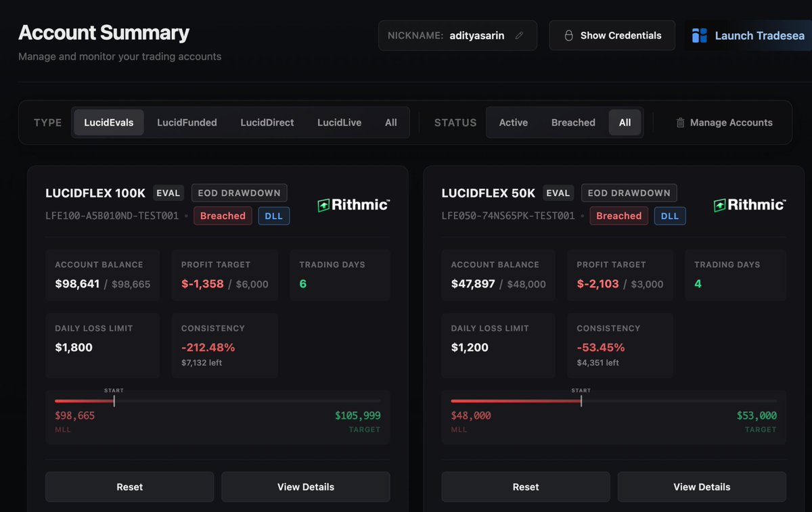Viewport: 812px width, 512px height.
Task: Launch Tradesea platform
Action: click(x=748, y=35)
